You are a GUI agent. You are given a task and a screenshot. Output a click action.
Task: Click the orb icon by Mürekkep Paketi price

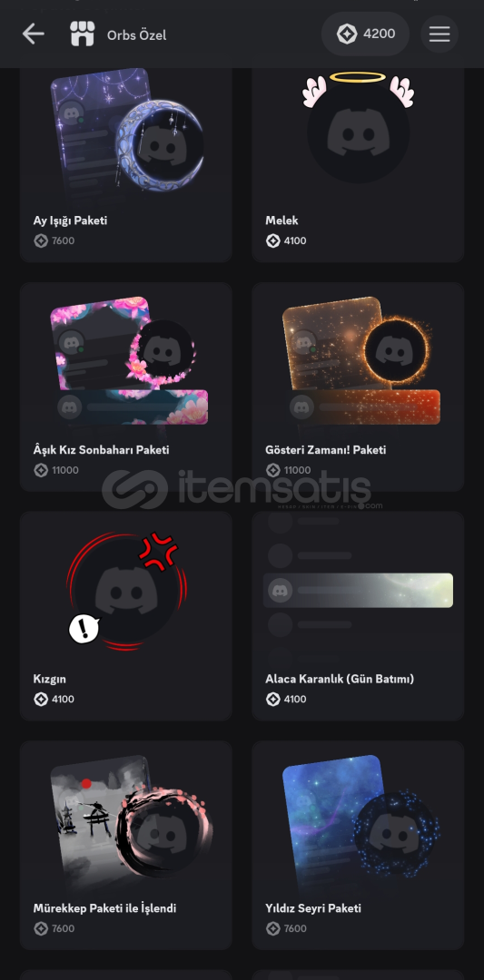point(41,928)
